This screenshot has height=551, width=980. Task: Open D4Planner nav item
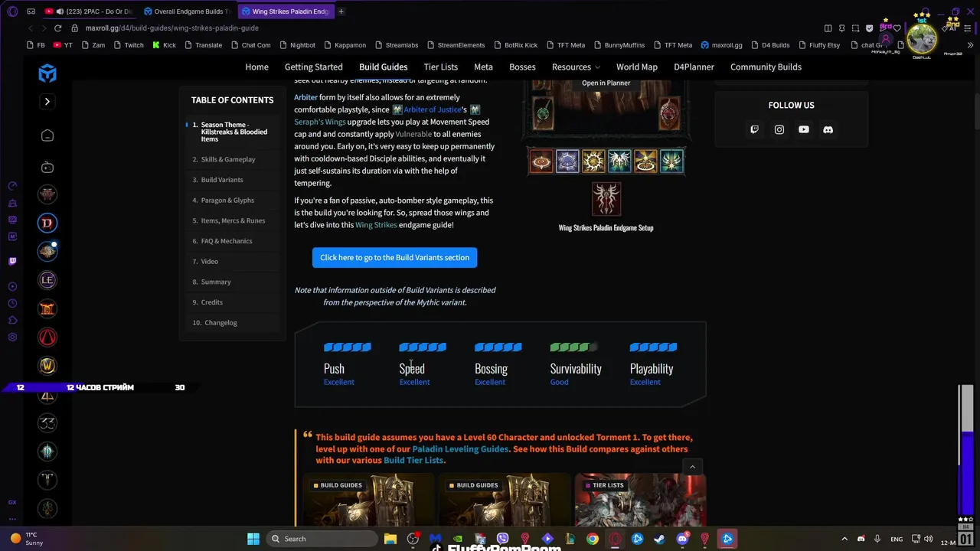coord(694,67)
